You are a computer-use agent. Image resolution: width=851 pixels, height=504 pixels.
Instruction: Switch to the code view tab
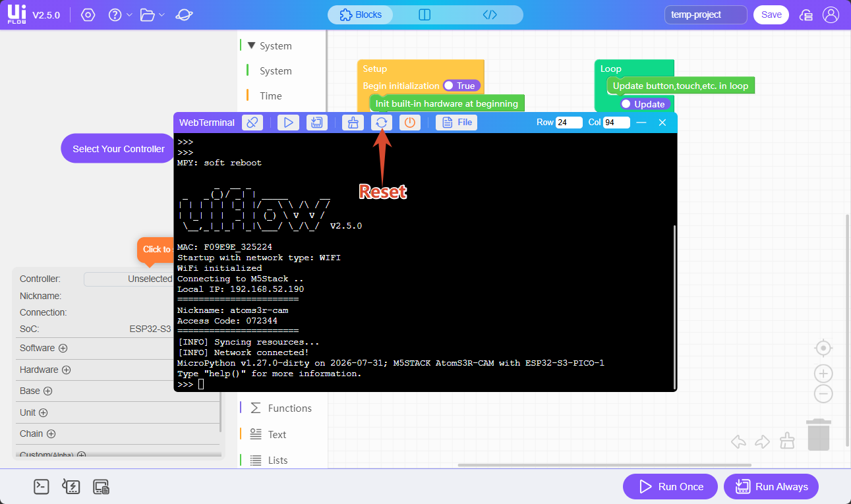490,14
